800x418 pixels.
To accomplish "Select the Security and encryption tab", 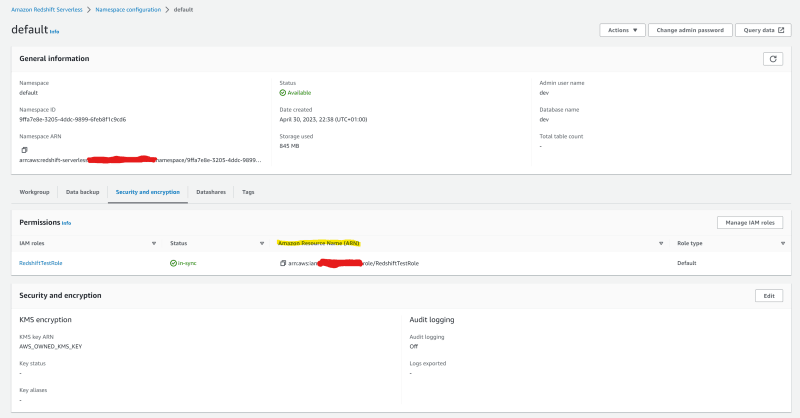I will 147,192.
